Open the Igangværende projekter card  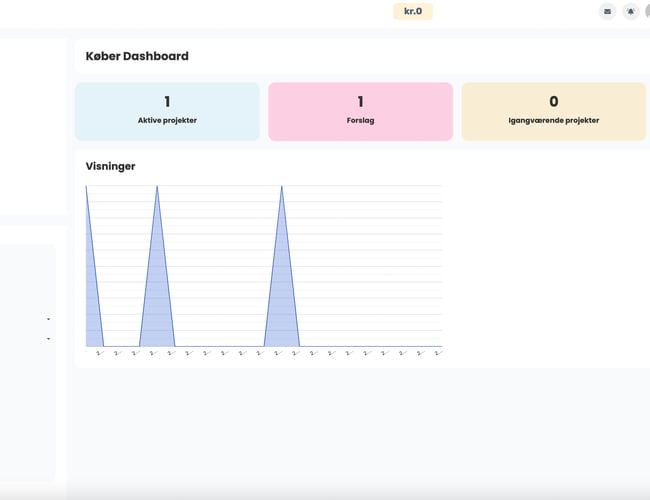[x=553, y=111]
